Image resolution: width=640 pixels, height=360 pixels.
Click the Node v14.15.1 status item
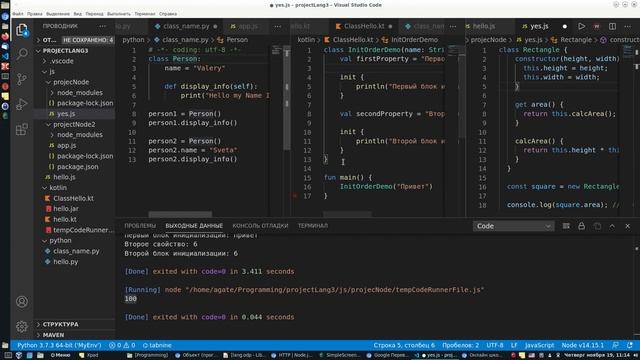[582, 345]
